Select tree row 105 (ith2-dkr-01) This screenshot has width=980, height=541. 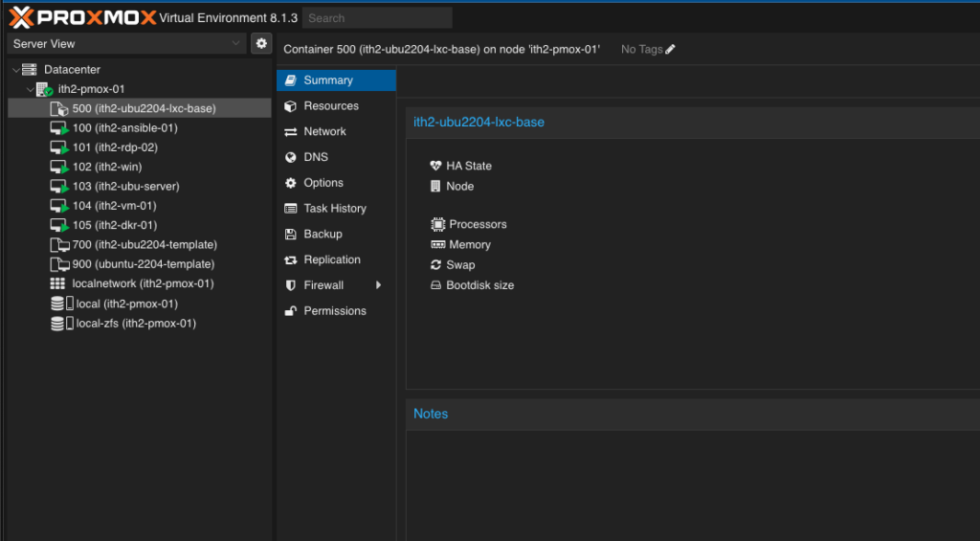tap(140, 225)
